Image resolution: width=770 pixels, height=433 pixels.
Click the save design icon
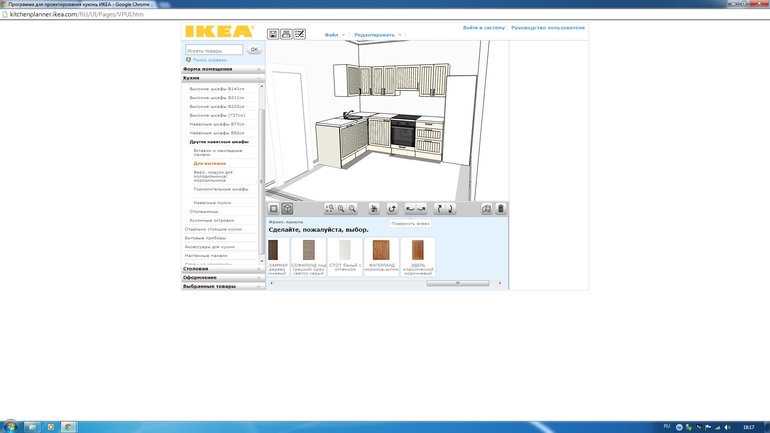pyautogui.click(x=273, y=34)
